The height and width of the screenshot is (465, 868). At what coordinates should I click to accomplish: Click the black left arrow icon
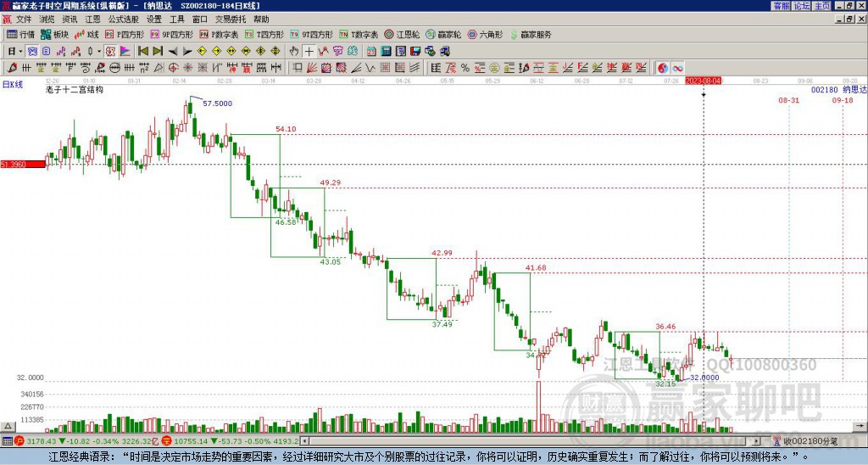coord(173,52)
